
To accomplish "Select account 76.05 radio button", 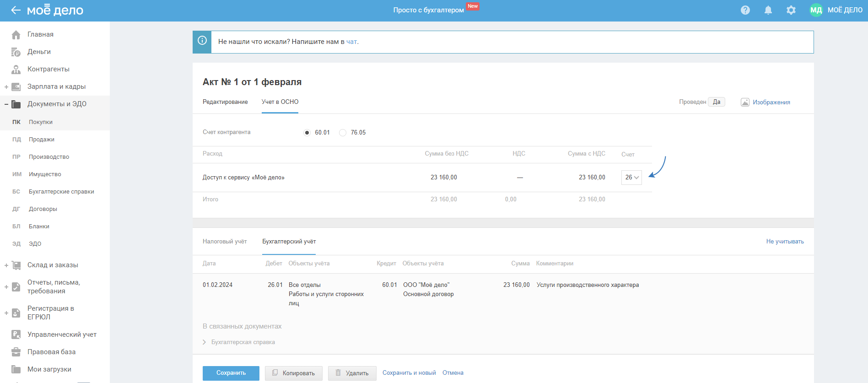I will coord(343,133).
